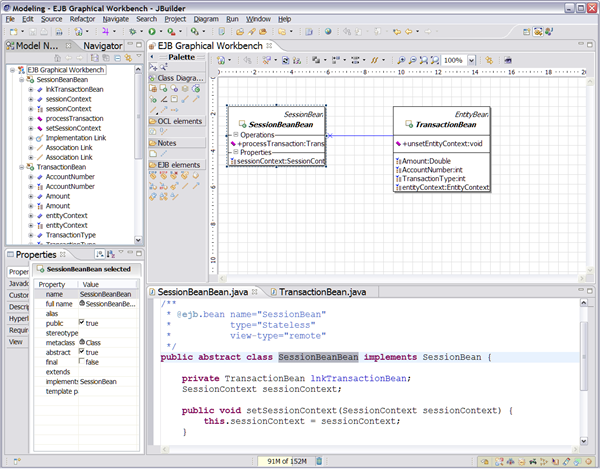Toggle the public property checkbox

tap(83, 324)
